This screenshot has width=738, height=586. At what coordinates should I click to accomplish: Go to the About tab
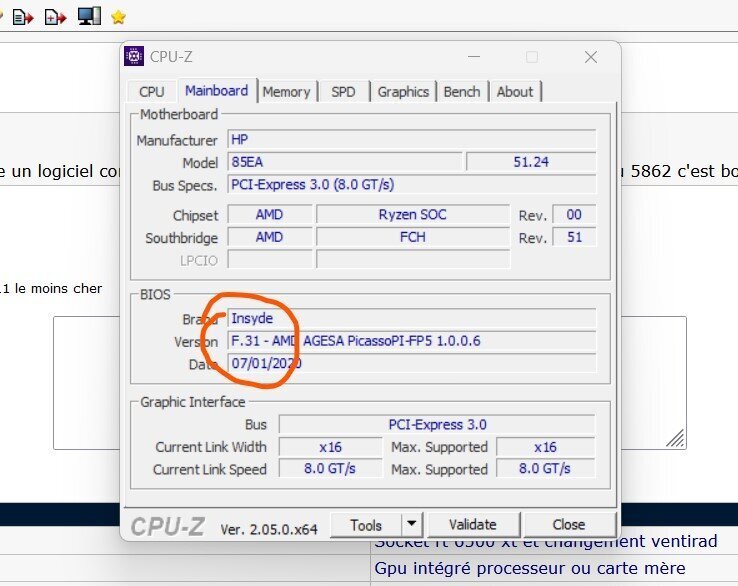515,91
